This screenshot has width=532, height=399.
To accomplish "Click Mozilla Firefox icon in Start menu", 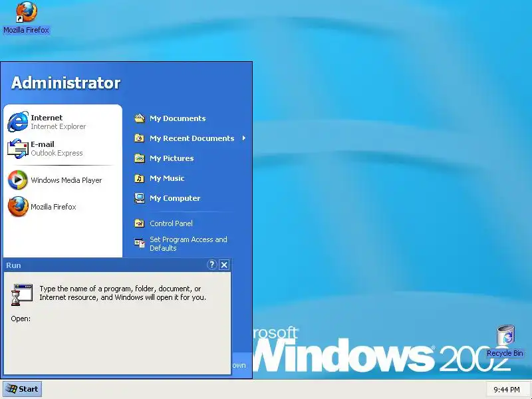I will click(18, 206).
